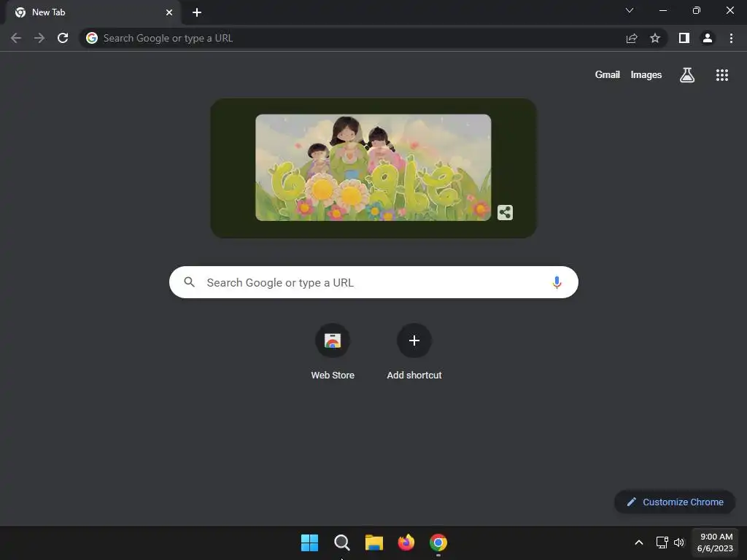The width and height of the screenshot is (747, 560).
Task: Open the profile account menu
Action: tap(708, 38)
